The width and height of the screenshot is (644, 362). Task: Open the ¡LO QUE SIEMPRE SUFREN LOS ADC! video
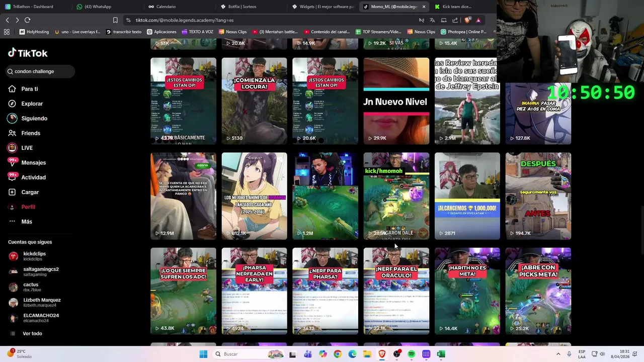tap(183, 291)
